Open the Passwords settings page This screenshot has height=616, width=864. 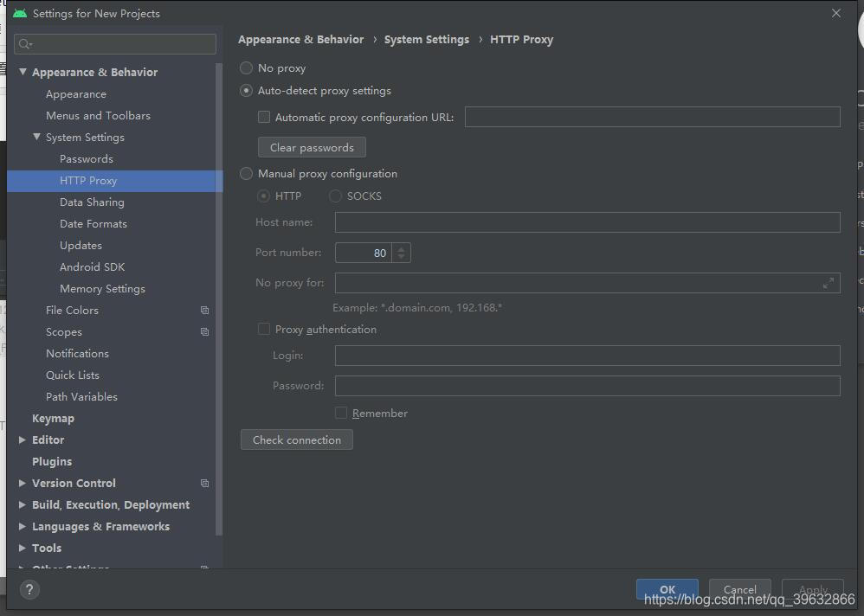coord(87,159)
